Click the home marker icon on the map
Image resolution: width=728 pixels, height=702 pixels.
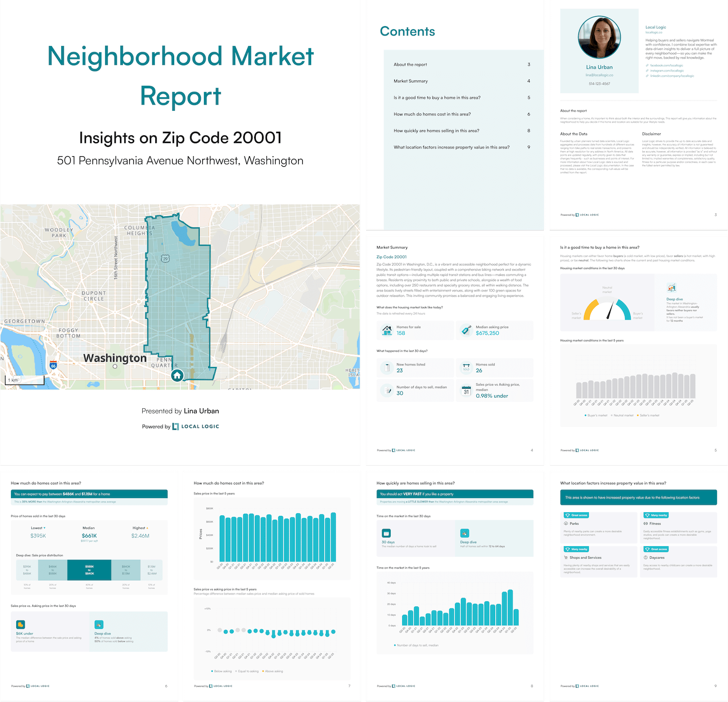(x=177, y=375)
